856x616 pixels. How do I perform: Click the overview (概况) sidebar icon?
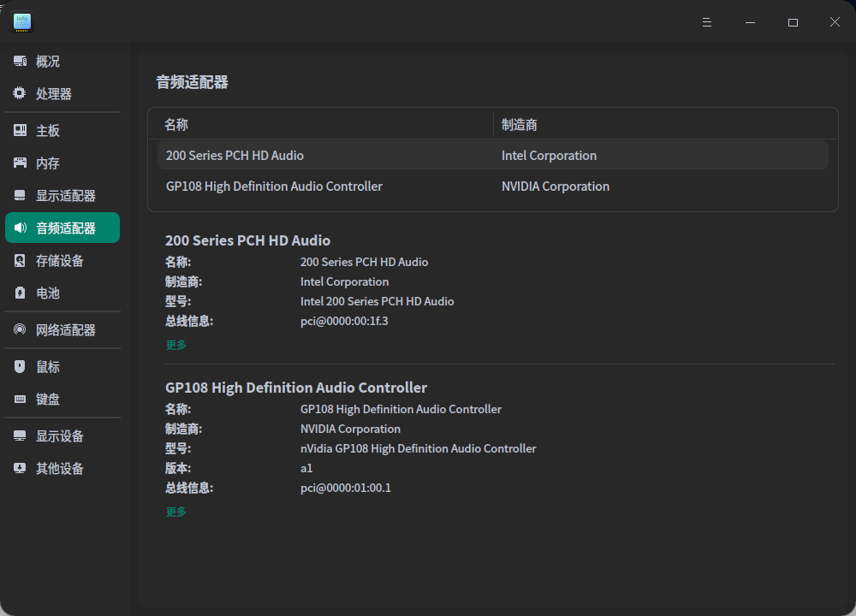(20, 62)
